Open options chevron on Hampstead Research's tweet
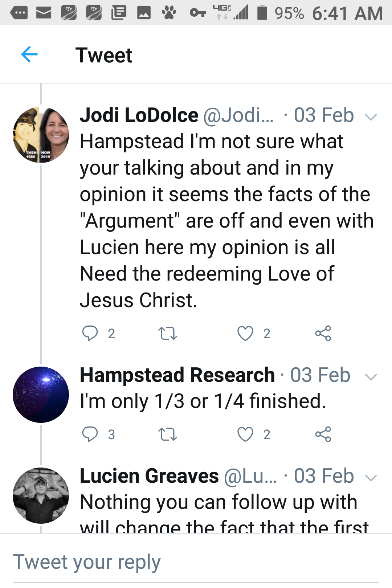392x588 pixels. coord(371,377)
